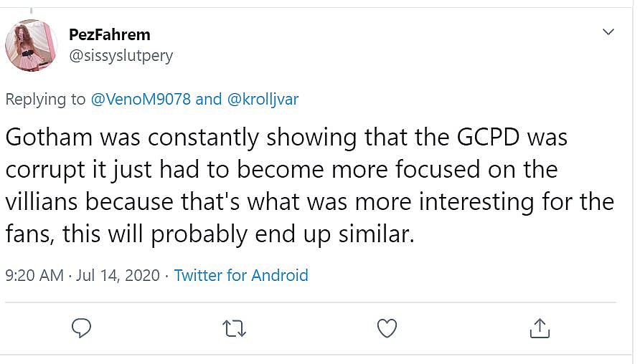Click the 9:20 AM time in timestamp

click(x=34, y=275)
